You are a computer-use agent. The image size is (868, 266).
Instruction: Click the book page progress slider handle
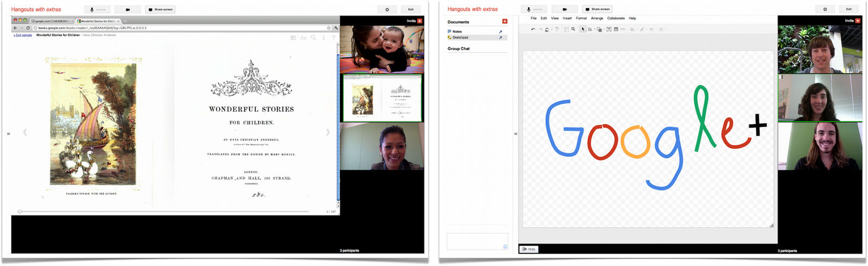pos(20,211)
